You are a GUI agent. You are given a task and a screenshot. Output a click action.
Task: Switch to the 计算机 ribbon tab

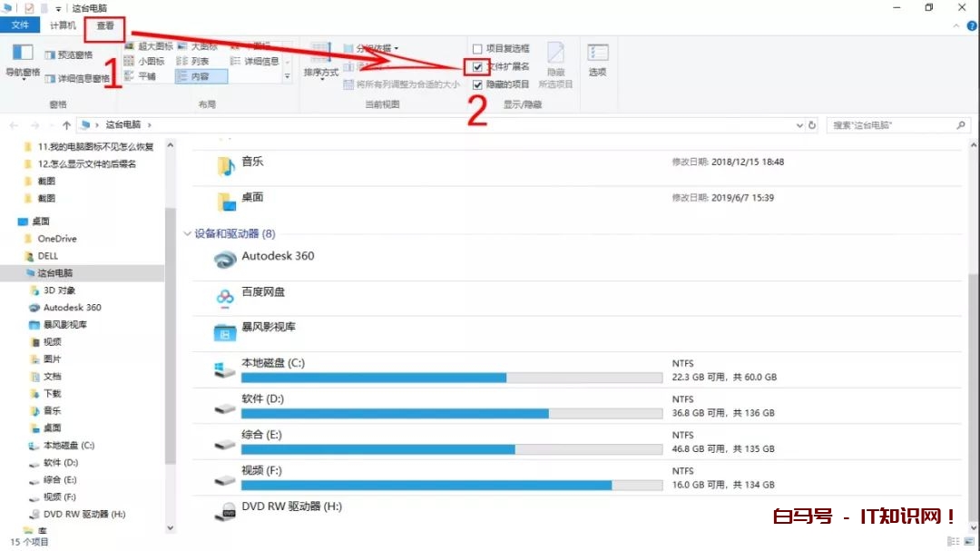pos(63,26)
